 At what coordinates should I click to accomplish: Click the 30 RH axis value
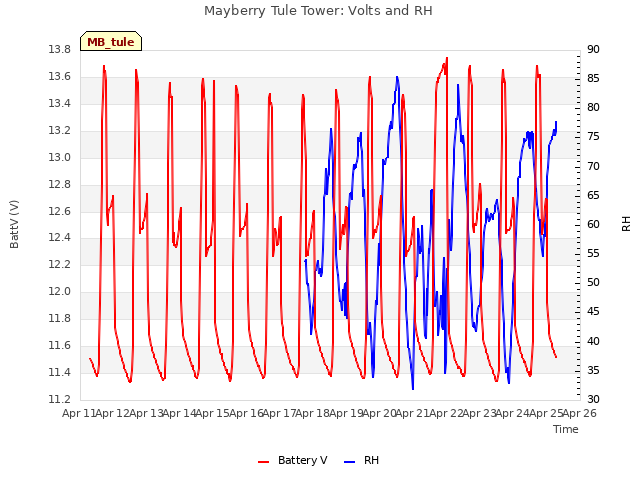593,399
